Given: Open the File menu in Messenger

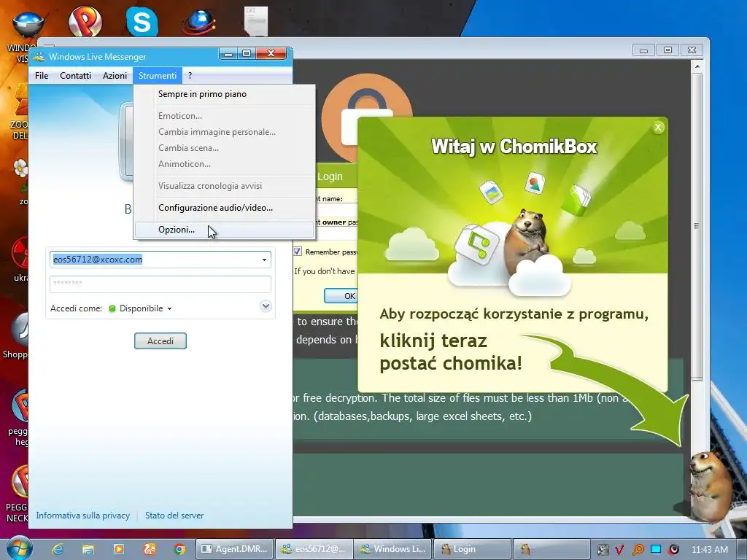Looking at the screenshot, I should pos(42,76).
